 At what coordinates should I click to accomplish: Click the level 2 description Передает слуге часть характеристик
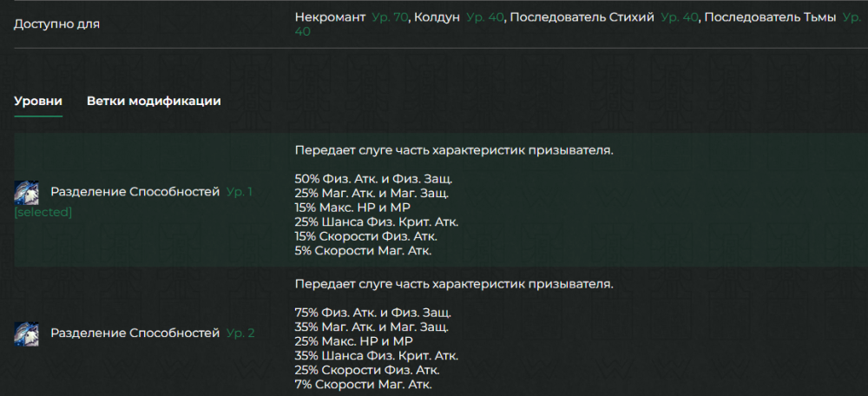pos(454,285)
